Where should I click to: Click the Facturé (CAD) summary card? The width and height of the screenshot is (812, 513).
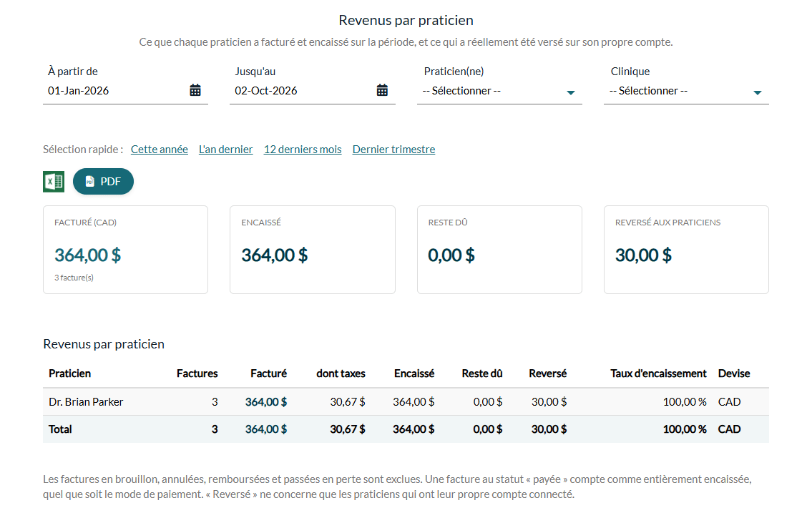(125, 250)
